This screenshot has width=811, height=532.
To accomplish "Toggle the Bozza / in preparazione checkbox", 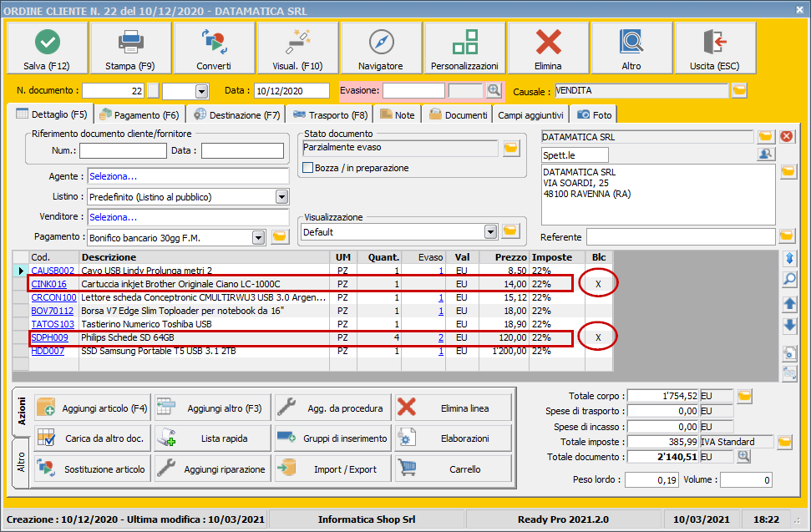I will pyautogui.click(x=307, y=168).
